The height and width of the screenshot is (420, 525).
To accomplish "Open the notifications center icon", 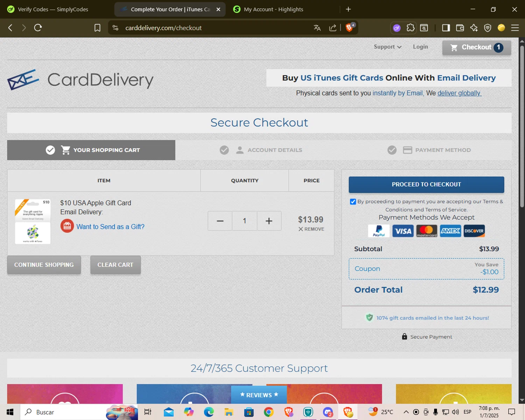I will click(x=512, y=412).
